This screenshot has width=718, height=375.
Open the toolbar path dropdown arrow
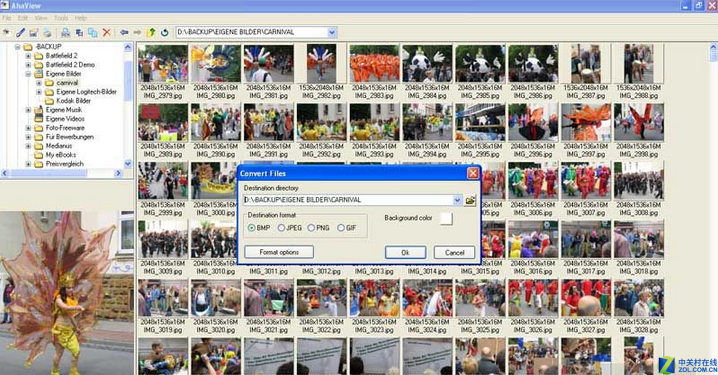[332, 32]
